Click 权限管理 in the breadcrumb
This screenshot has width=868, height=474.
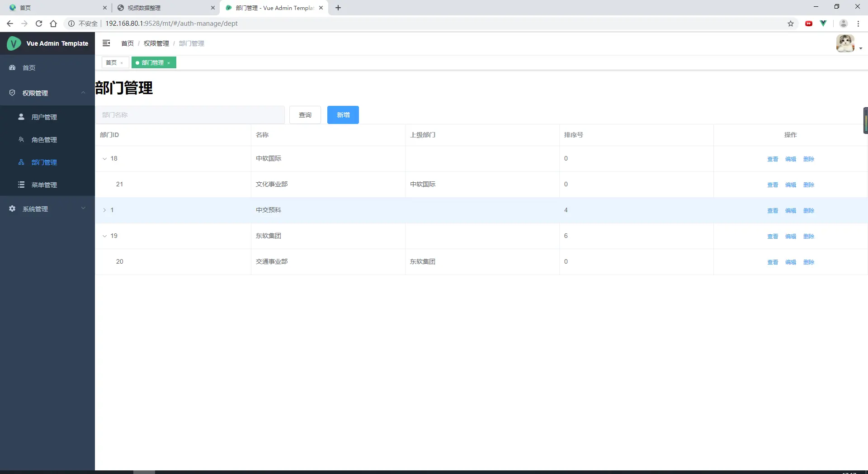[x=156, y=43]
